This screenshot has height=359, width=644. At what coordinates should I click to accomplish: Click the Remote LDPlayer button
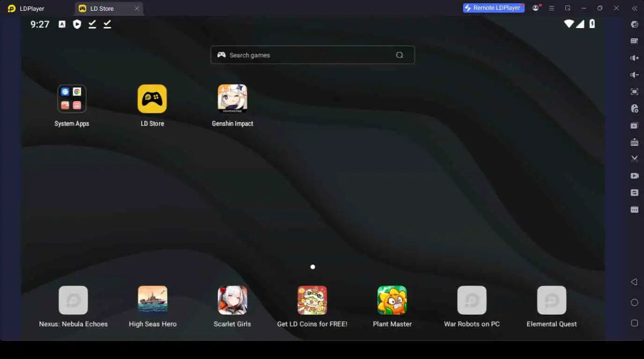(x=494, y=8)
